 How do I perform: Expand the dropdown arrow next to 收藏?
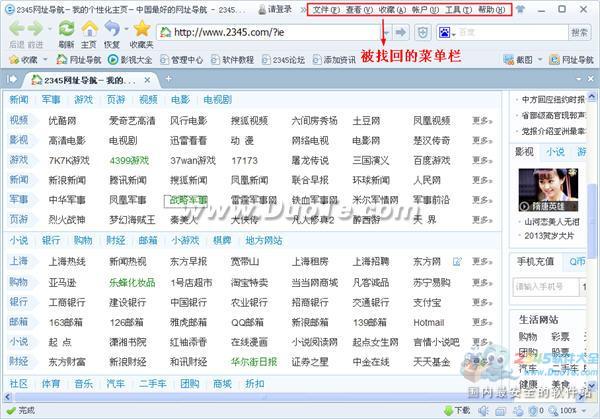pos(45,60)
